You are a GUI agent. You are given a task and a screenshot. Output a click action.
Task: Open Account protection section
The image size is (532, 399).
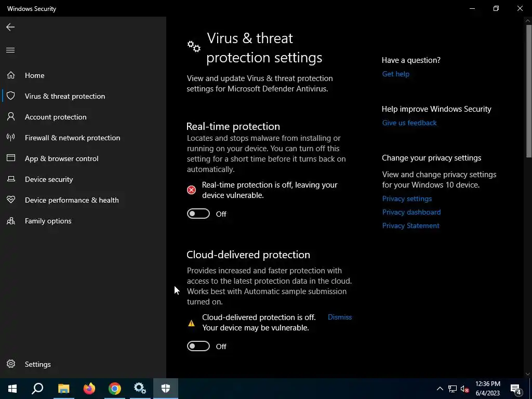(x=56, y=117)
